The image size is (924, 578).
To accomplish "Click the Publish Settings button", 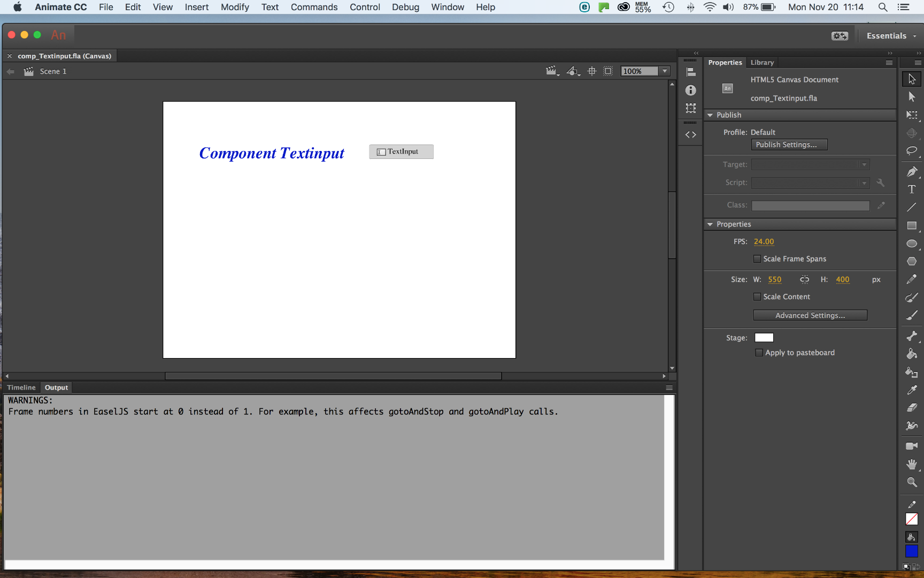I will (x=789, y=144).
